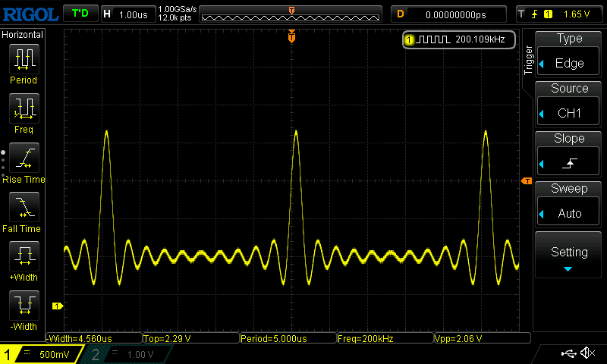Click the T'D trigger status indicator

pyautogui.click(x=80, y=14)
